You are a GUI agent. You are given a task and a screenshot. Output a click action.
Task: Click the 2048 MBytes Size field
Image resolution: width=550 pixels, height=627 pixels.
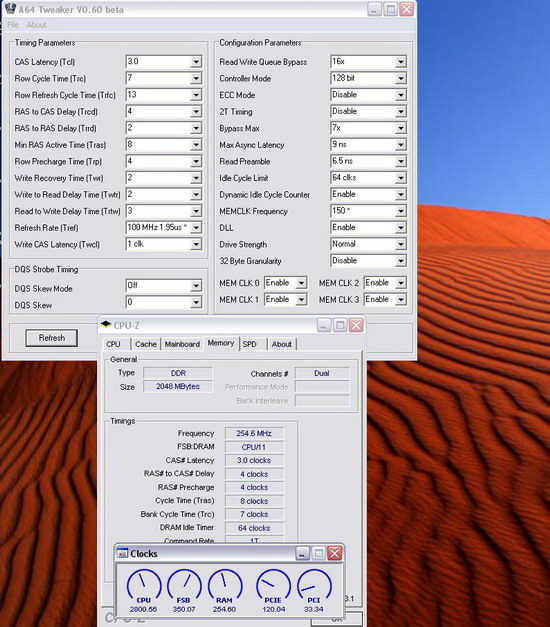(178, 387)
